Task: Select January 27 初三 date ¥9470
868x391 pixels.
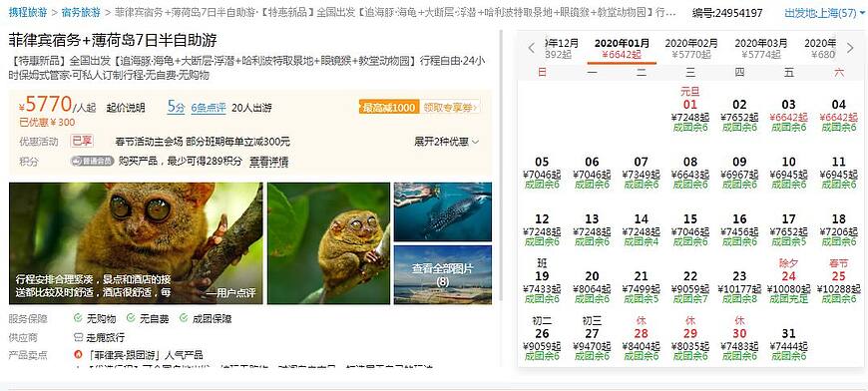Action: (x=592, y=338)
